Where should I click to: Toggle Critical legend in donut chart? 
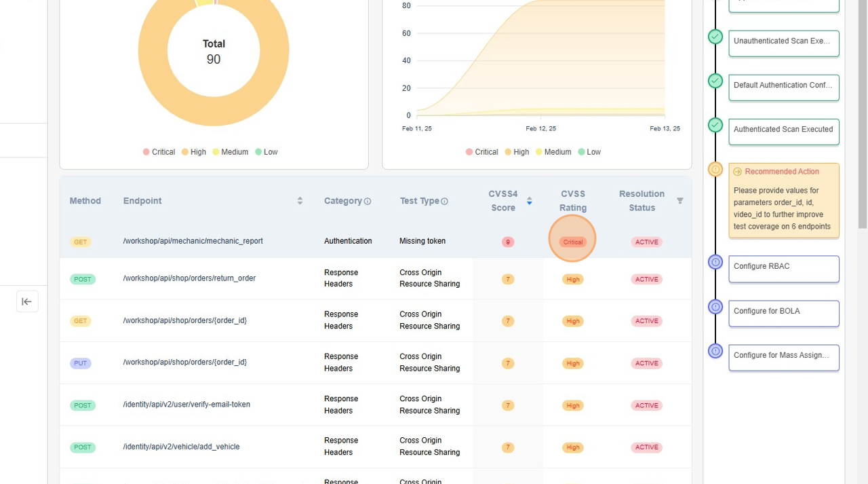(x=159, y=152)
